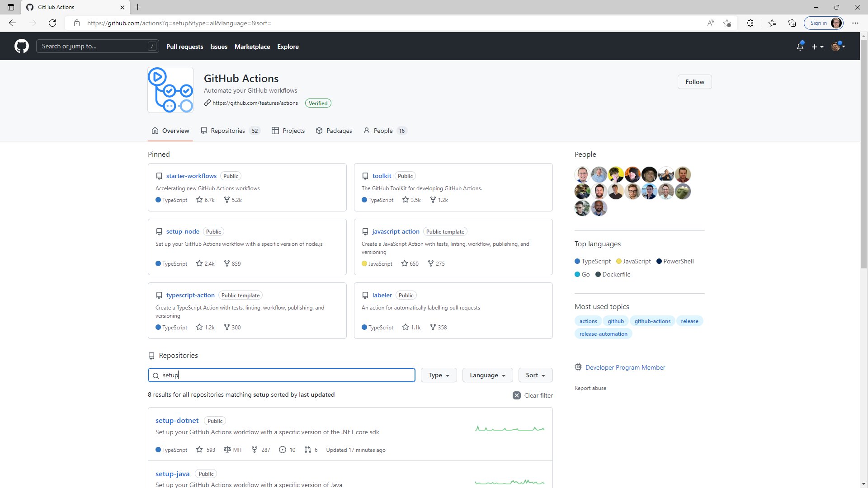
Task: Switch to the People tab
Action: coord(385,131)
